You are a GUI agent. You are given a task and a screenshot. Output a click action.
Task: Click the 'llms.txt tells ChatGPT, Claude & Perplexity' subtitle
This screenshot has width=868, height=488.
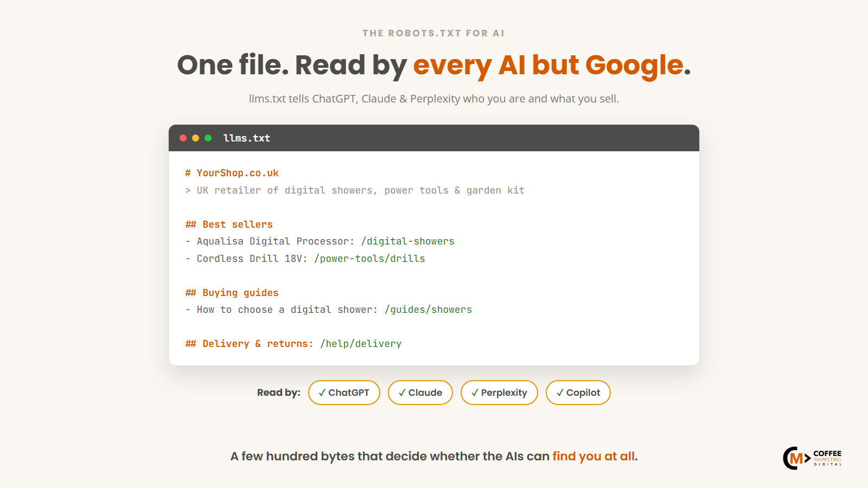(x=434, y=99)
